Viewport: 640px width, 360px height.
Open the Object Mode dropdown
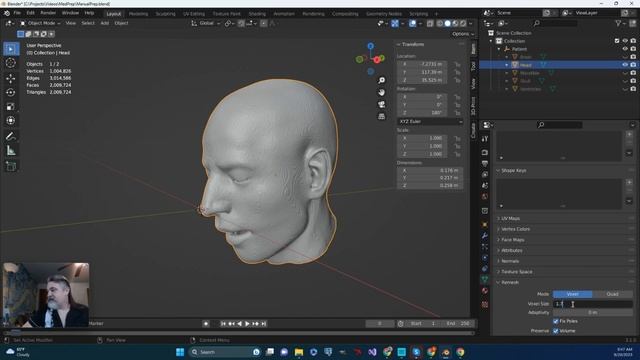tap(40, 23)
